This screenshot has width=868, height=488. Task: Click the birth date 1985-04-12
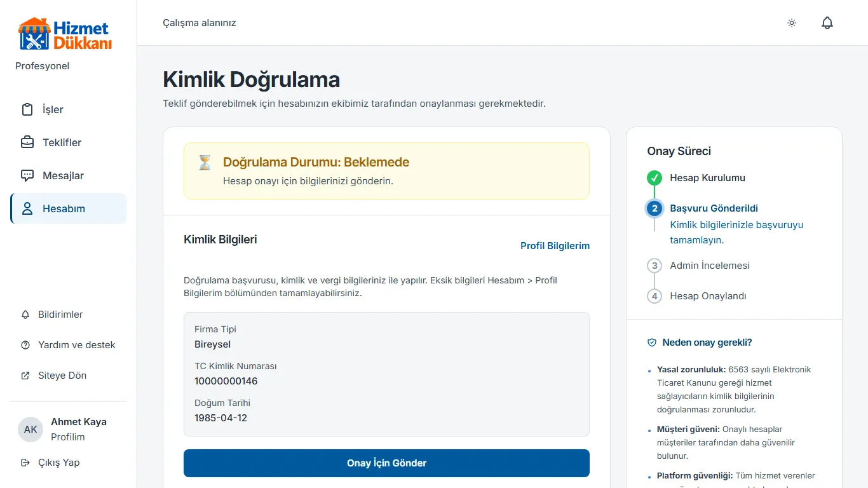[x=221, y=418]
